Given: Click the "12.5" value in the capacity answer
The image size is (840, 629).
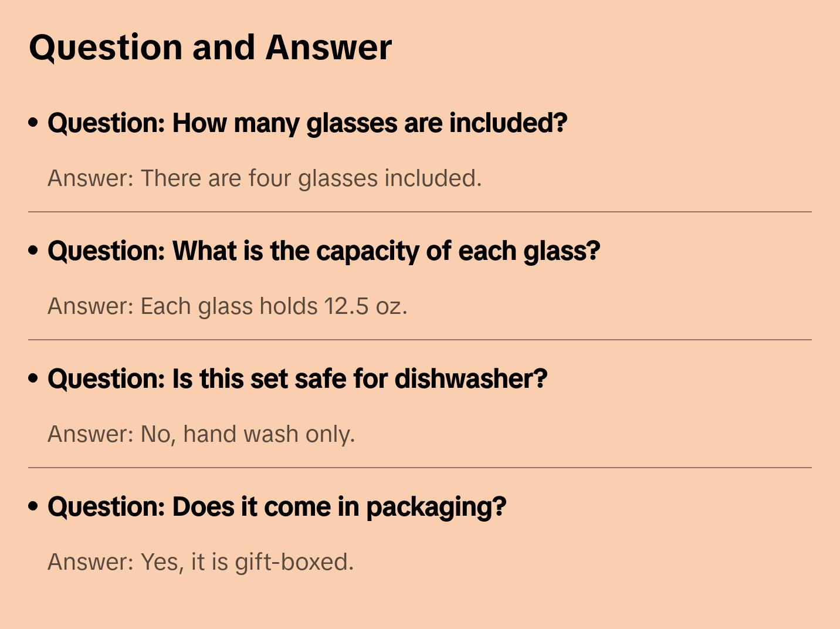Looking at the screenshot, I should [346, 306].
